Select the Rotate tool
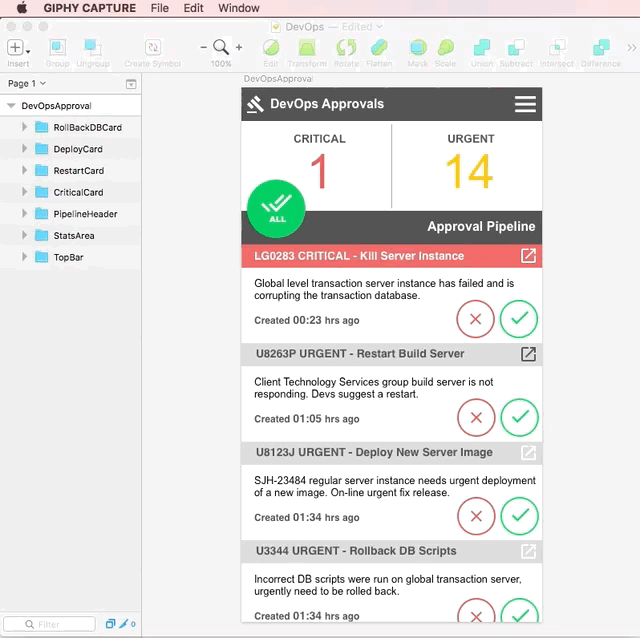The image size is (640, 638). [x=346, y=48]
